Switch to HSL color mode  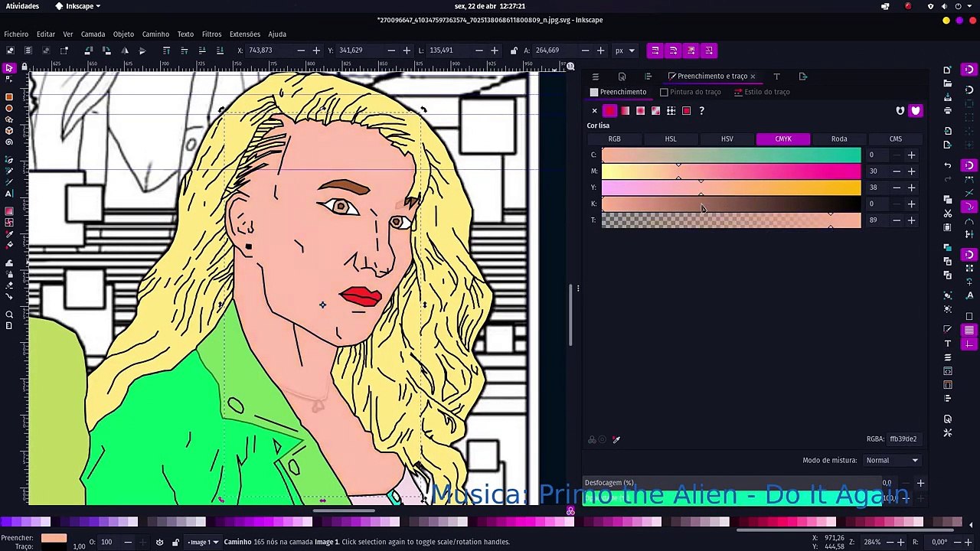coord(671,139)
